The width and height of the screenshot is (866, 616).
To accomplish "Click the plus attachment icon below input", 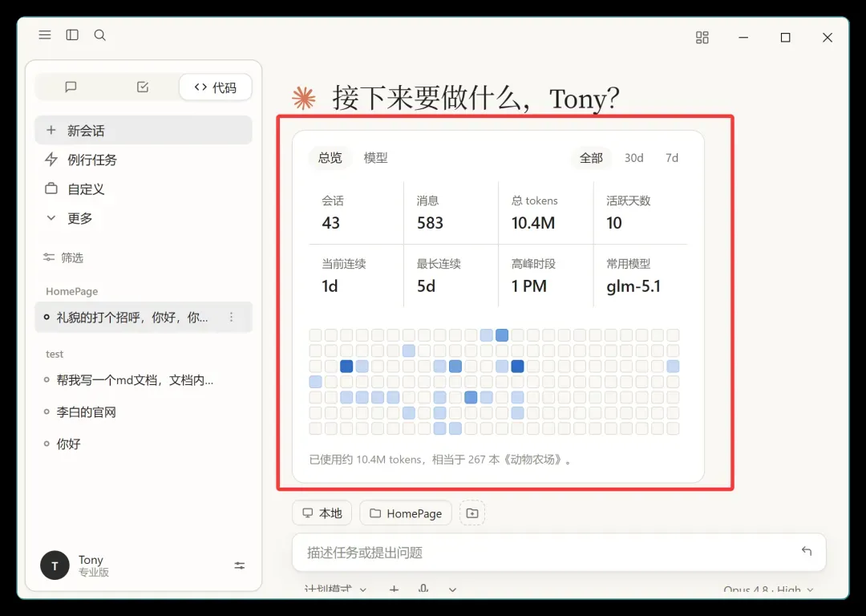I will coord(394,590).
